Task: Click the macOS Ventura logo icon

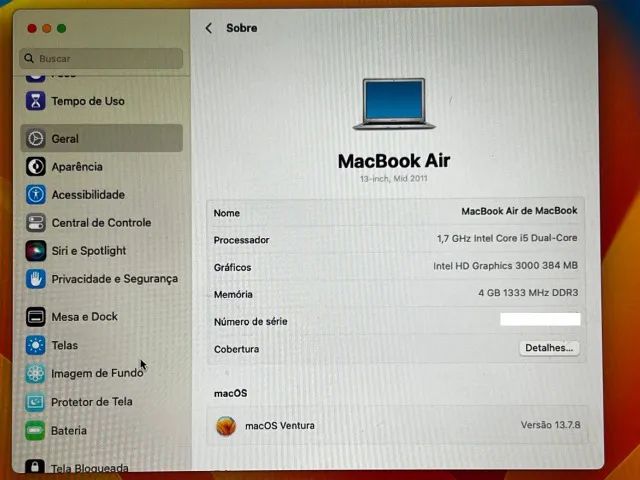Action: click(226, 426)
